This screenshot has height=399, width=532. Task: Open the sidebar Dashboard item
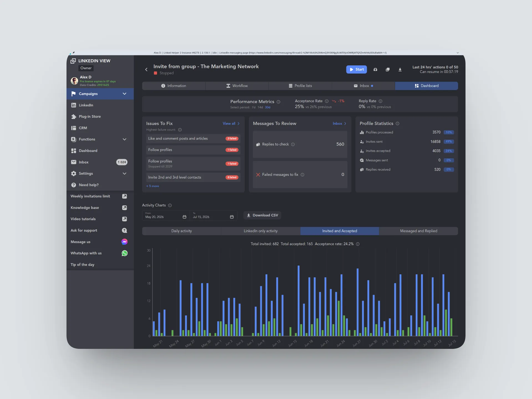tap(100, 150)
